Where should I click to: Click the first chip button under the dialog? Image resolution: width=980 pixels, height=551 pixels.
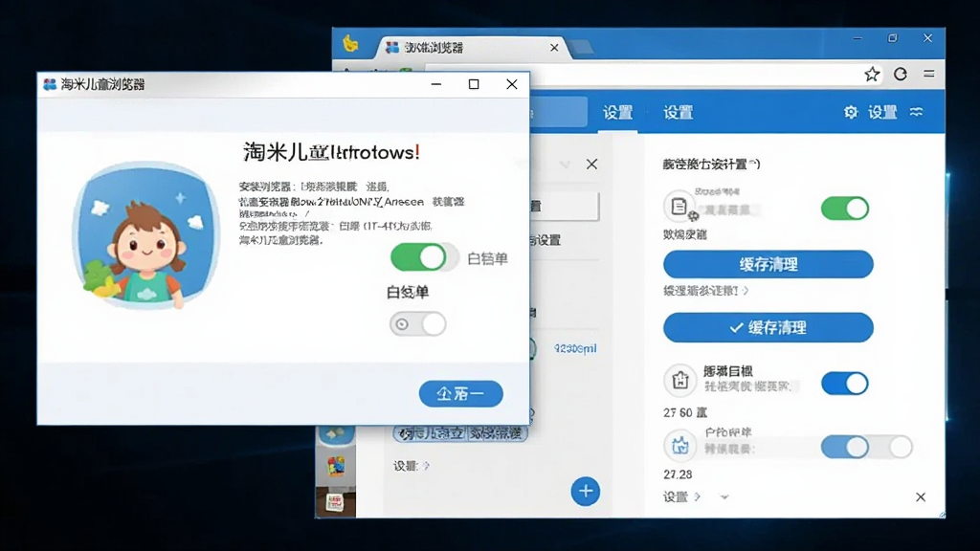tap(431, 433)
